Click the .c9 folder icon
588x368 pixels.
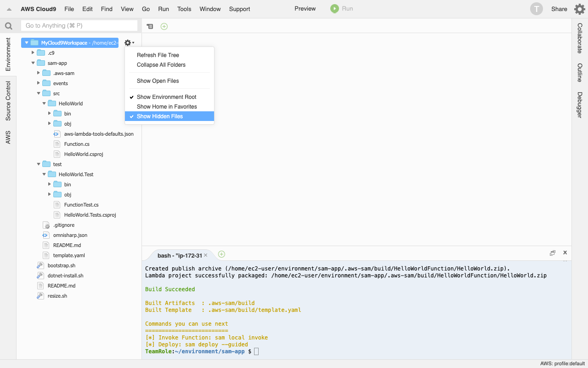tap(41, 53)
